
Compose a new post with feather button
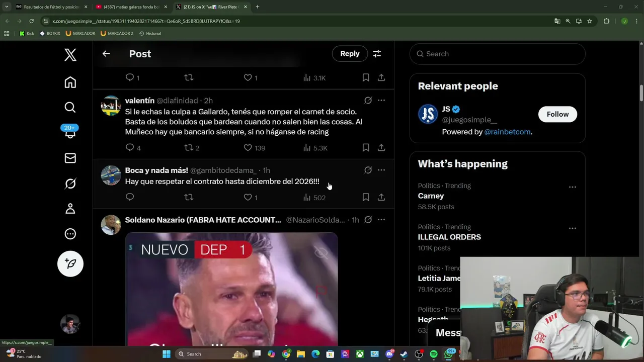pos(70,263)
